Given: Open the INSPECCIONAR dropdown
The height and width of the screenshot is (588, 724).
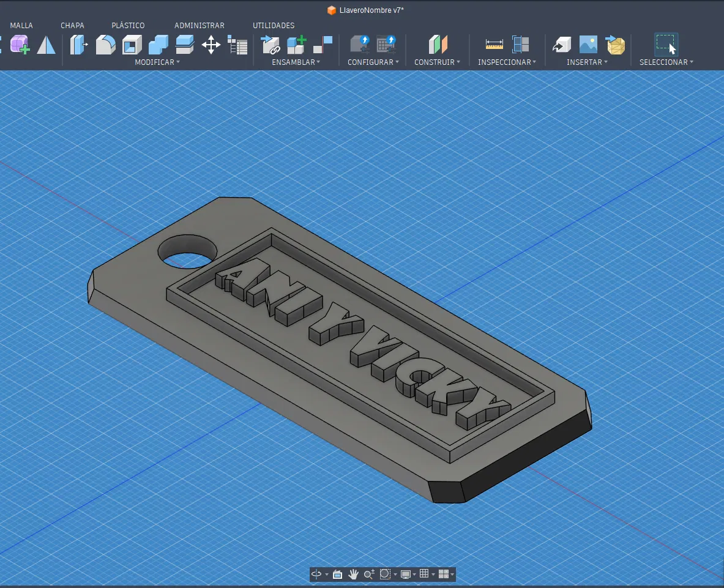Looking at the screenshot, I should click(506, 62).
